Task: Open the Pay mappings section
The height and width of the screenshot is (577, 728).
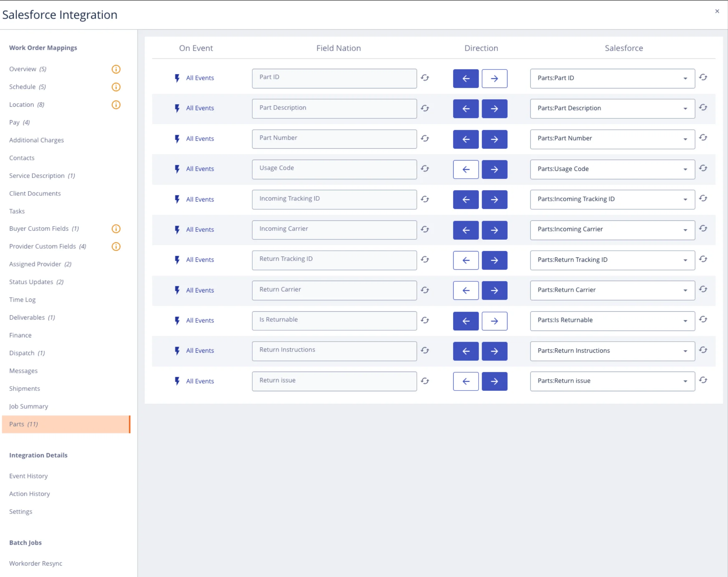Action: (x=19, y=122)
